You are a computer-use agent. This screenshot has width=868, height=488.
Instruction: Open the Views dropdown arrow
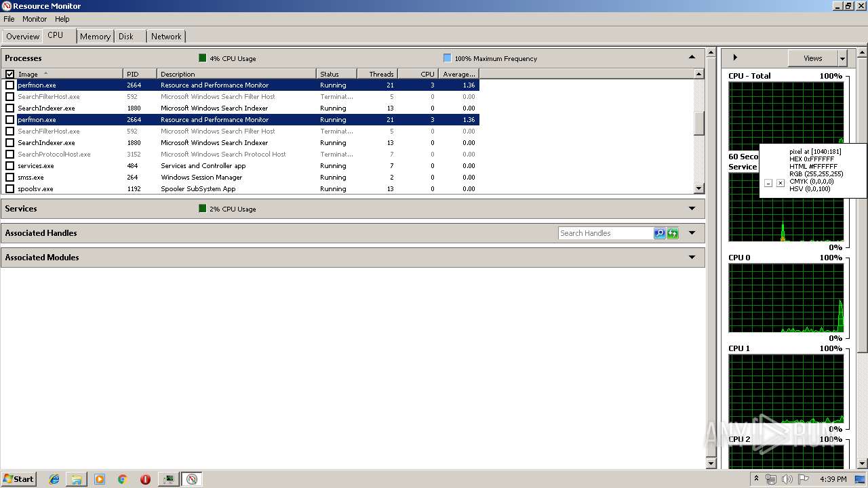[x=842, y=58]
